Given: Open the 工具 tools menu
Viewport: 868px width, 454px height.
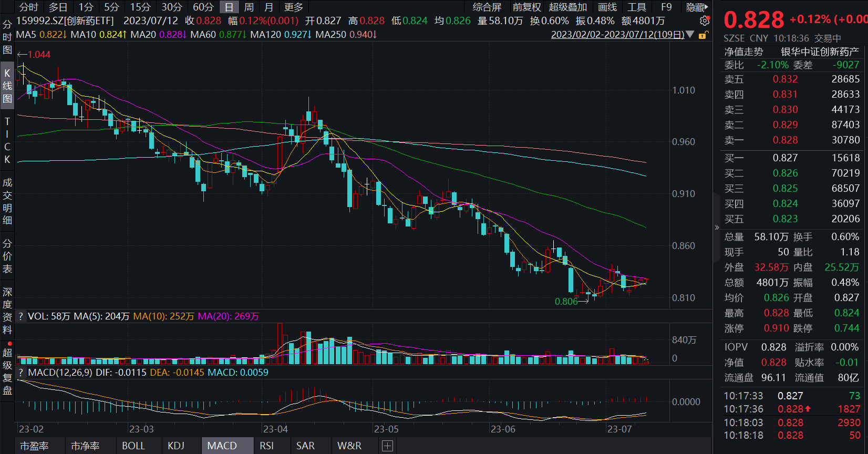Looking at the screenshot, I should [x=637, y=7].
